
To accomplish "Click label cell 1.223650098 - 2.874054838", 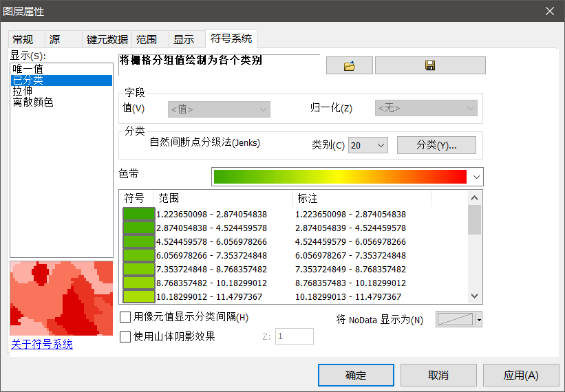I will pos(350,214).
